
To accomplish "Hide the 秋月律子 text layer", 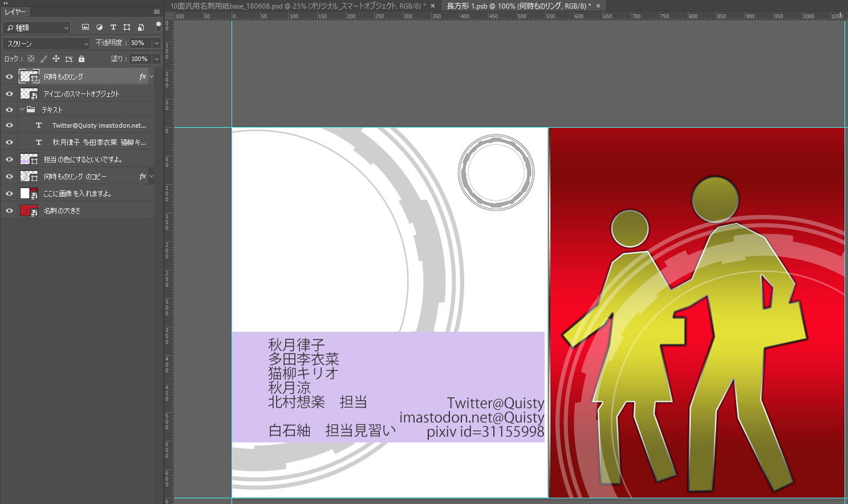I will point(9,143).
